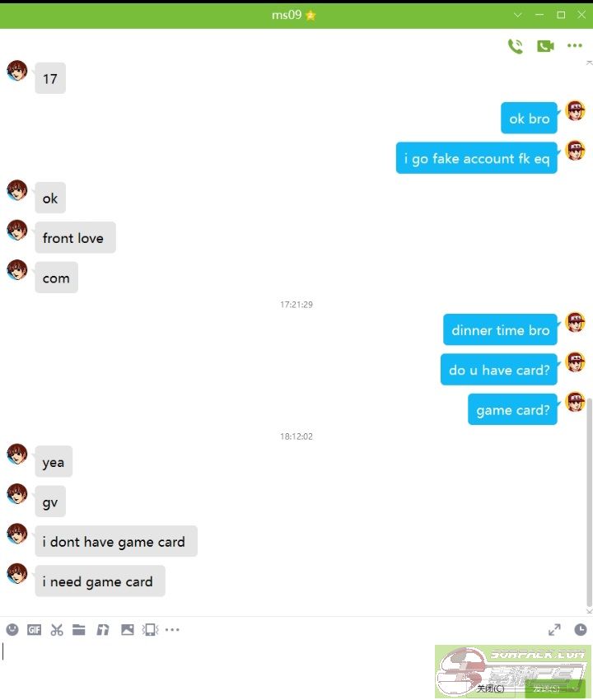This screenshot has height=700, width=593.
Task: Open the GIF selector
Action: coord(35,629)
